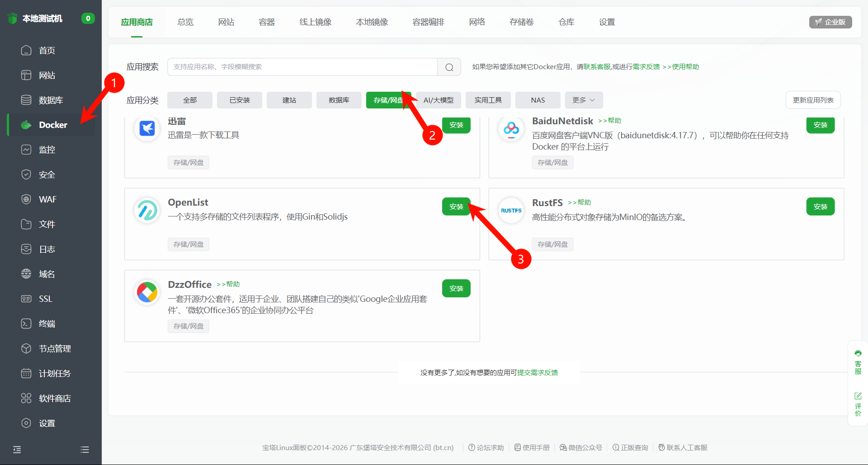Viewport: 868px width, 465px height.
Task: Open the WAF sidebar section
Action: pyautogui.click(x=47, y=199)
